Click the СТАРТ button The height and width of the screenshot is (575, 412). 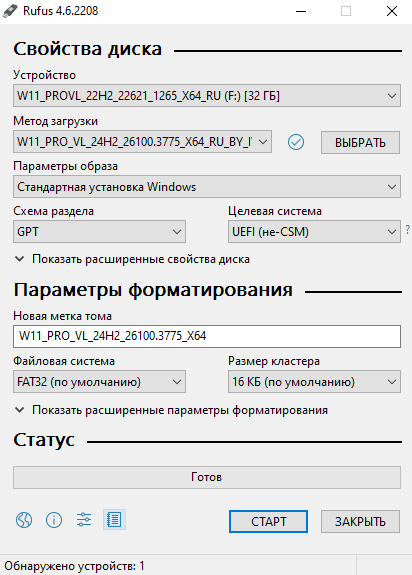[268, 521]
